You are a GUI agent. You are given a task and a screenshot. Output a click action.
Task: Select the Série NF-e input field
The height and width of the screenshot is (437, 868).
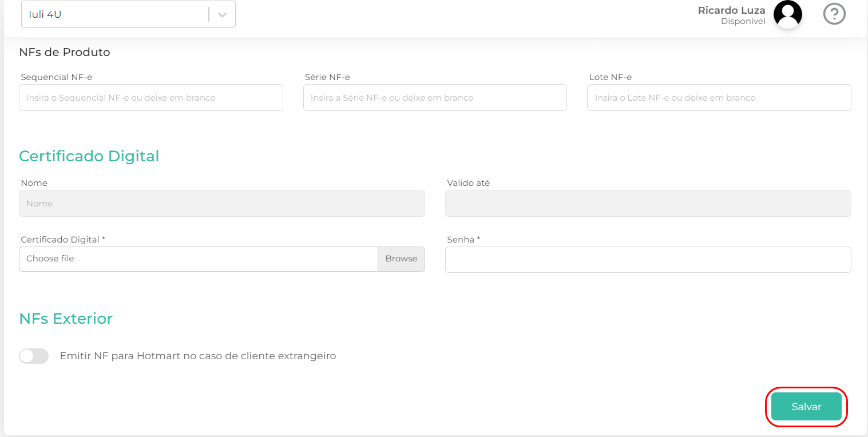point(435,98)
